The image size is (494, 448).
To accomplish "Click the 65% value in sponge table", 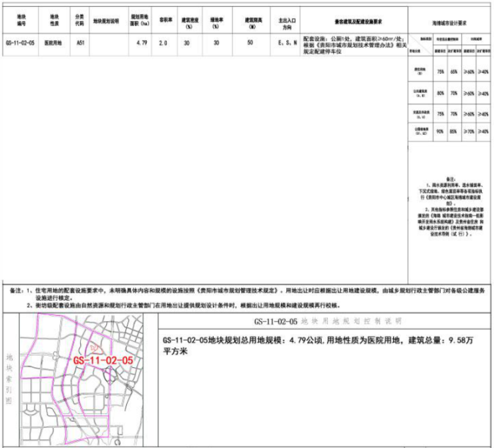I will point(454,71).
